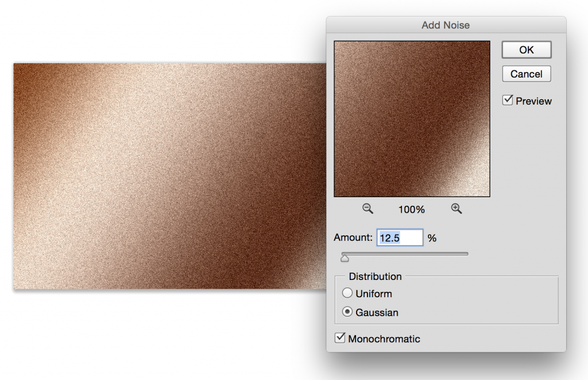
Task: Click the zoom in magnifier icon
Action: [456, 209]
